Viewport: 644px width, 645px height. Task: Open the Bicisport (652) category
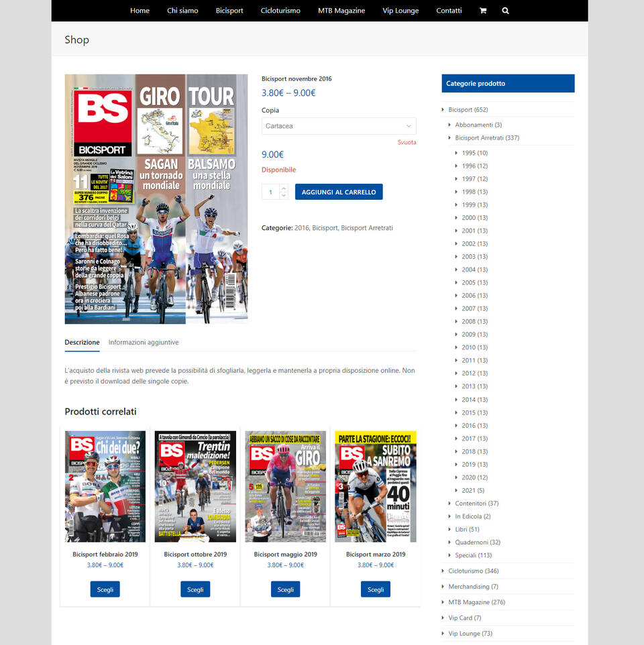tap(468, 110)
